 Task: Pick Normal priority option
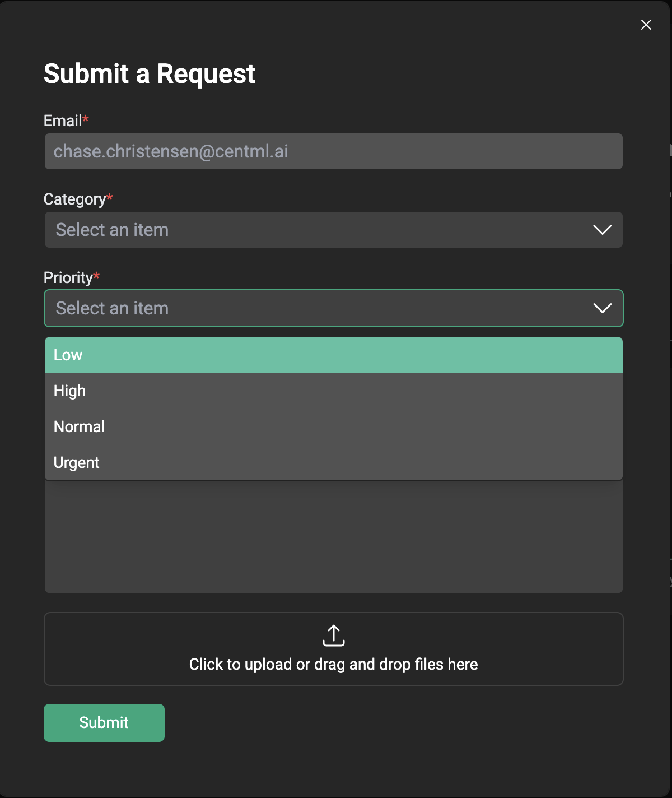(x=334, y=426)
